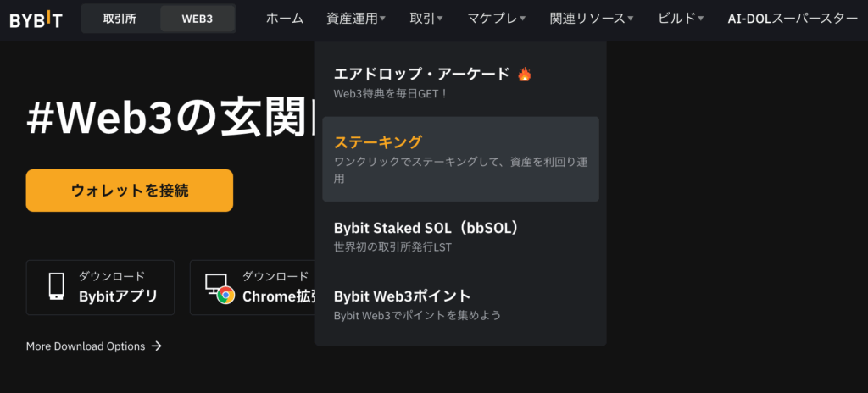Screen dimensions: 868x393
Task: Open the AI-DOLスーパースター link
Action: (793, 19)
